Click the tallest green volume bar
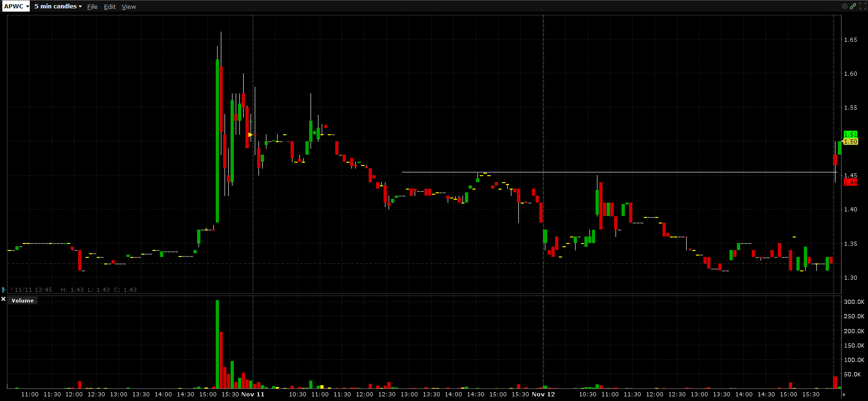 [x=217, y=344]
